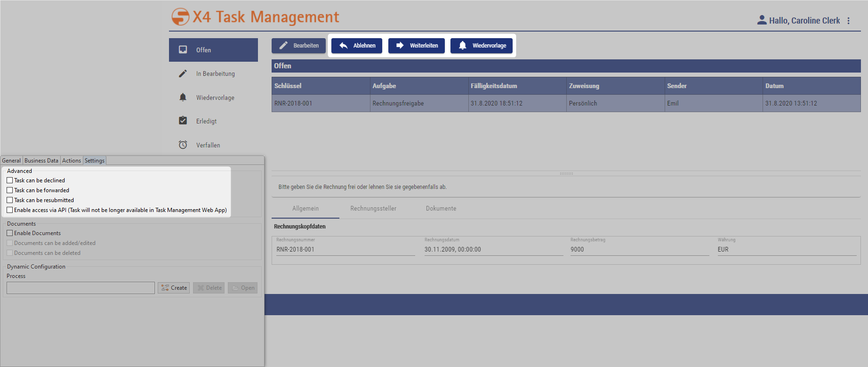The height and width of the screenshot is (367, 868).
Task: Open the three-dot user menu
Action: pos(848,21)
